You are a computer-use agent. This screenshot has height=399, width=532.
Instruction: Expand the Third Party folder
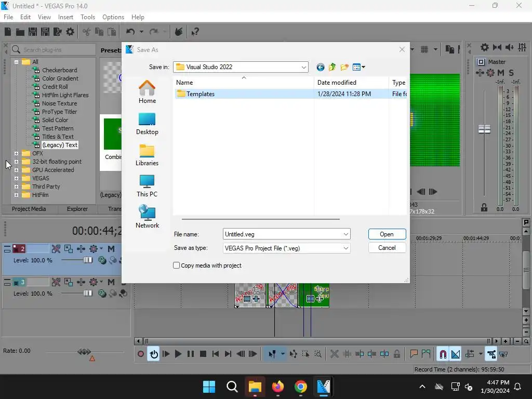[x=16, y=187]
